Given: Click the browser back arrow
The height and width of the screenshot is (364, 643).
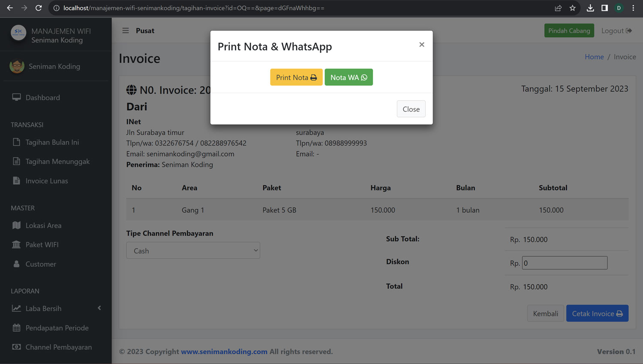Looking at the screenshot, I should pos(10,8).
